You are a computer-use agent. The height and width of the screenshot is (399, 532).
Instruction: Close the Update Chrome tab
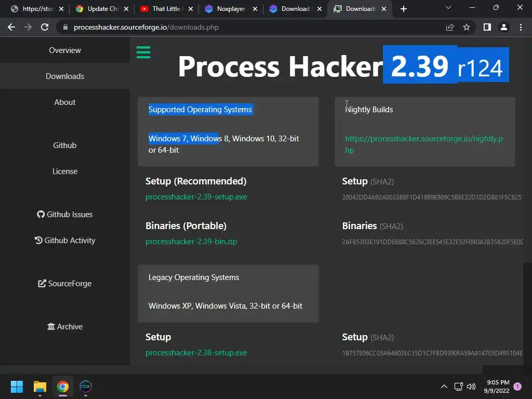coord(126,9)
